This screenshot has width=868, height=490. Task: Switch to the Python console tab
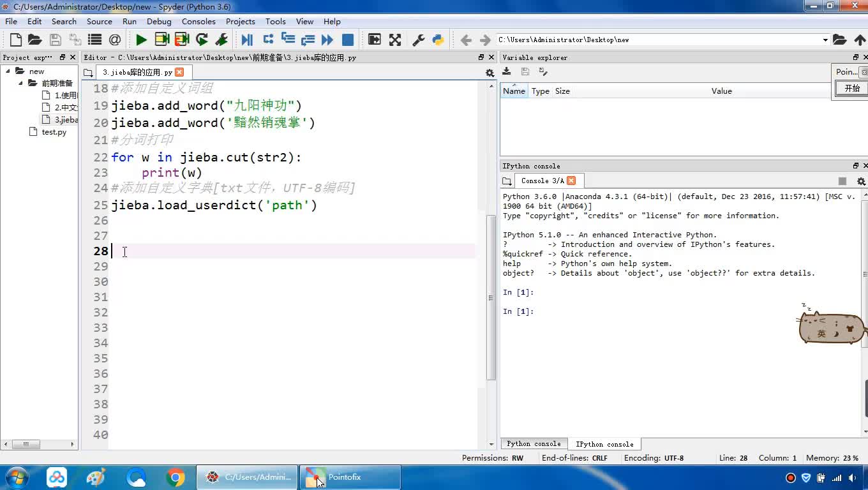click(x=534, y=444)
